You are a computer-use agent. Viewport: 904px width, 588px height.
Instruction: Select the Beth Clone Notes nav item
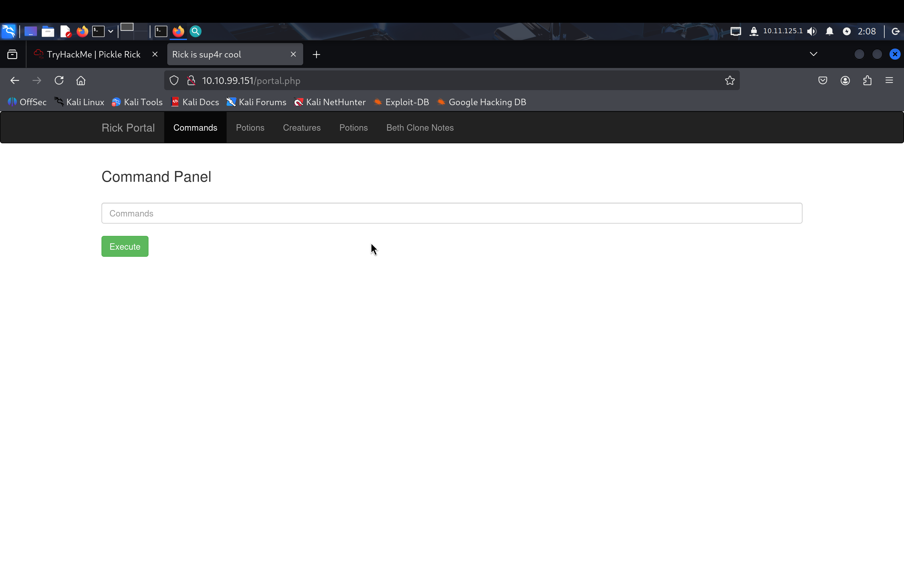(x=420, y=128)
